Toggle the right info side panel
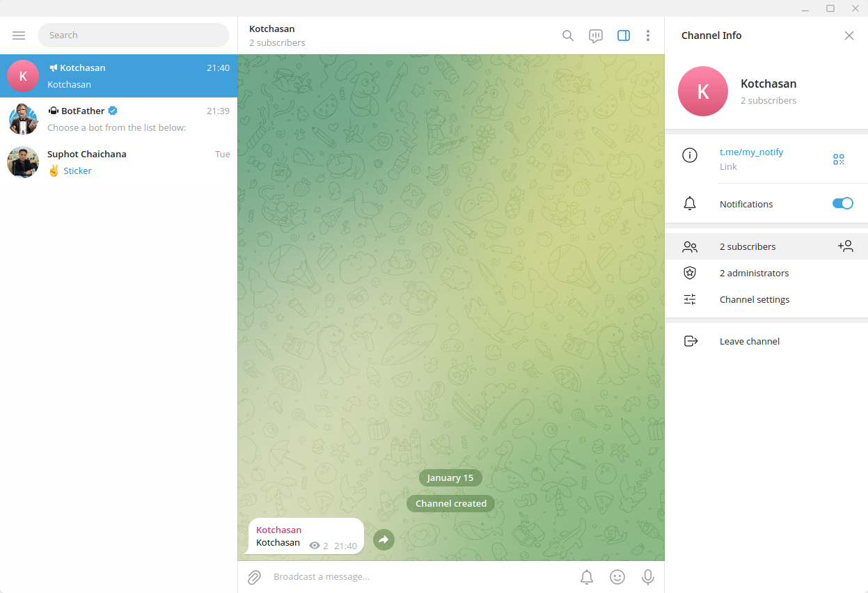Viewport: 868px width, 593px height. (x=624, y=35)
